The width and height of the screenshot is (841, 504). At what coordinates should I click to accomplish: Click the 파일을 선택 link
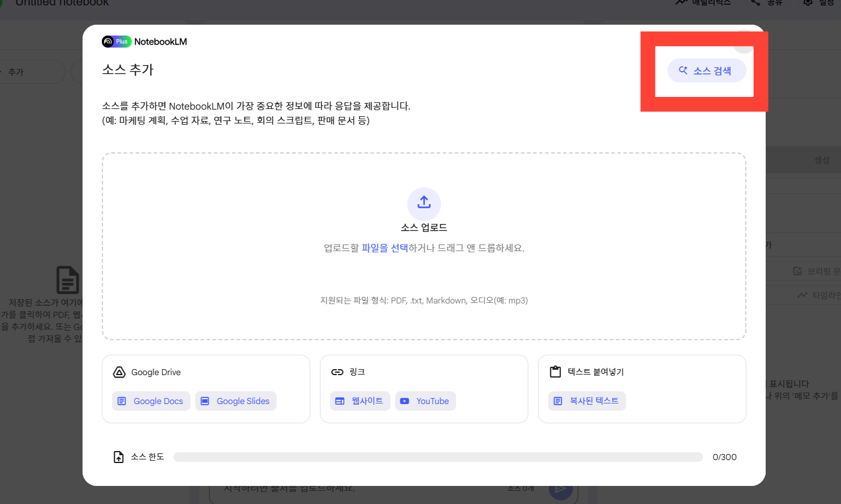(x=384, y=248)
